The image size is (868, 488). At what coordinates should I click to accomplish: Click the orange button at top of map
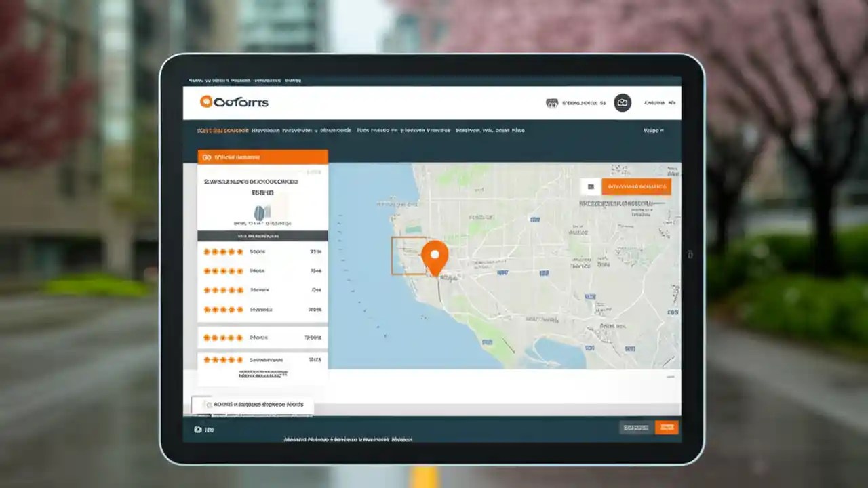coord(636,186)
